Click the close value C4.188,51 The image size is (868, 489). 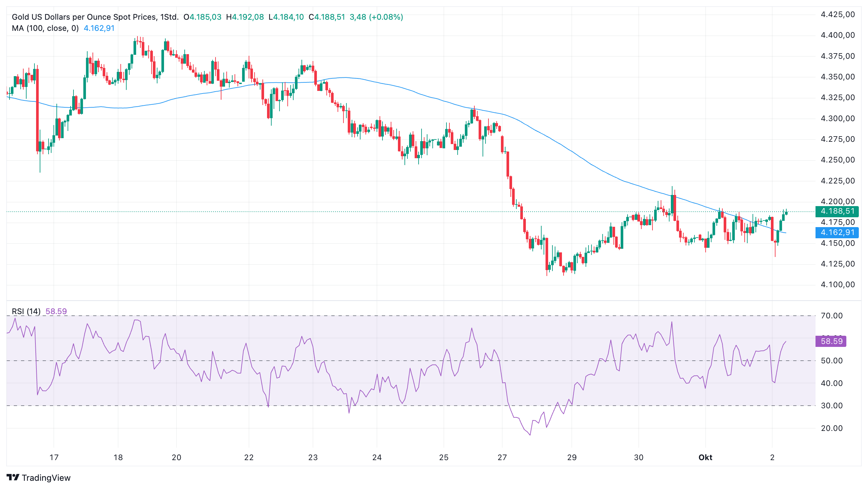327,17
